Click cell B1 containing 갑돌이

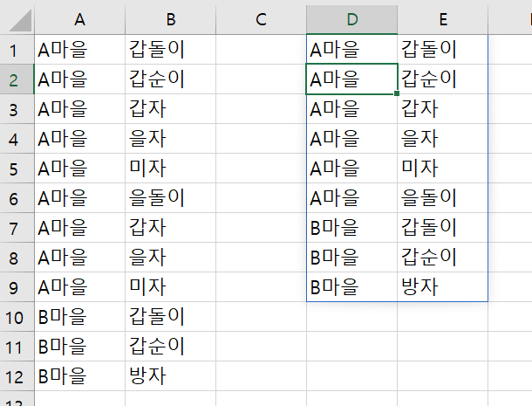pyautogui.click(x=171, y=50)
